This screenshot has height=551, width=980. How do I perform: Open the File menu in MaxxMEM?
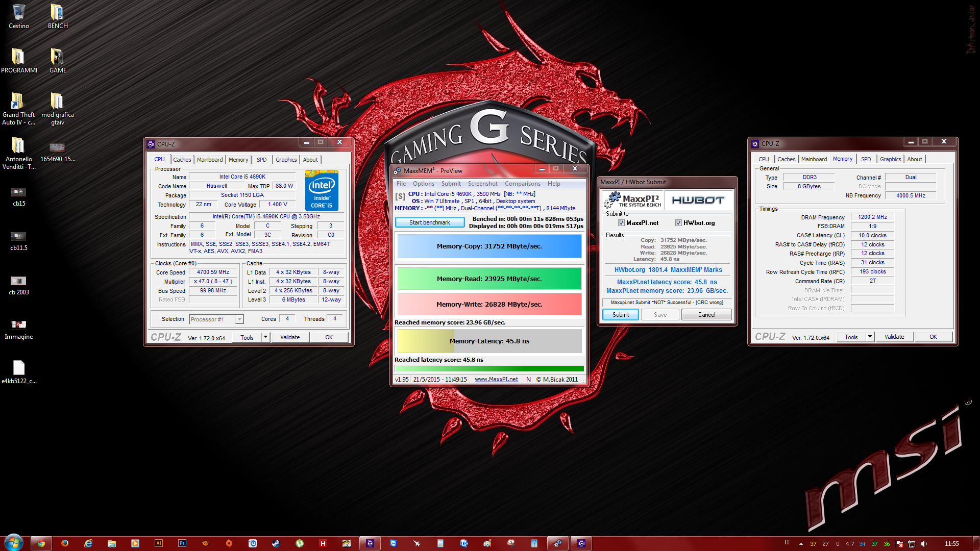[x=401, y=184]
